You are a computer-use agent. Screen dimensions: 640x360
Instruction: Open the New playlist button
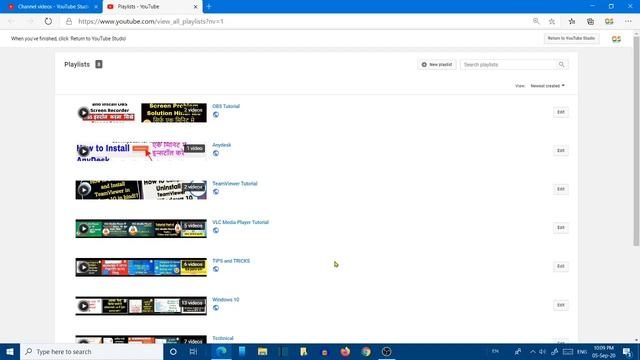point(437,64)
